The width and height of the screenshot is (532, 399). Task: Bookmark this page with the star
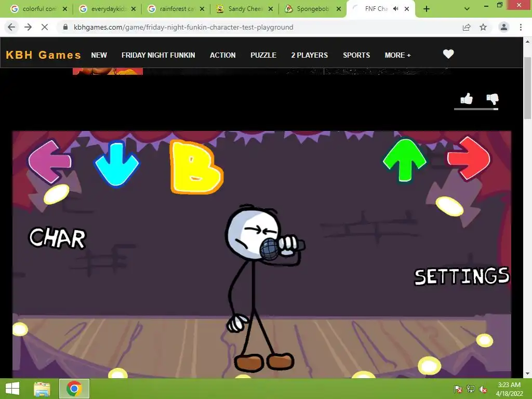[483, 27]
